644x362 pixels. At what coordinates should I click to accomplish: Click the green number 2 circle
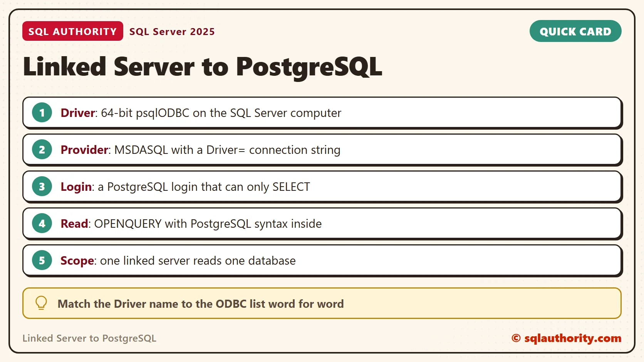(x=42, y=150)
